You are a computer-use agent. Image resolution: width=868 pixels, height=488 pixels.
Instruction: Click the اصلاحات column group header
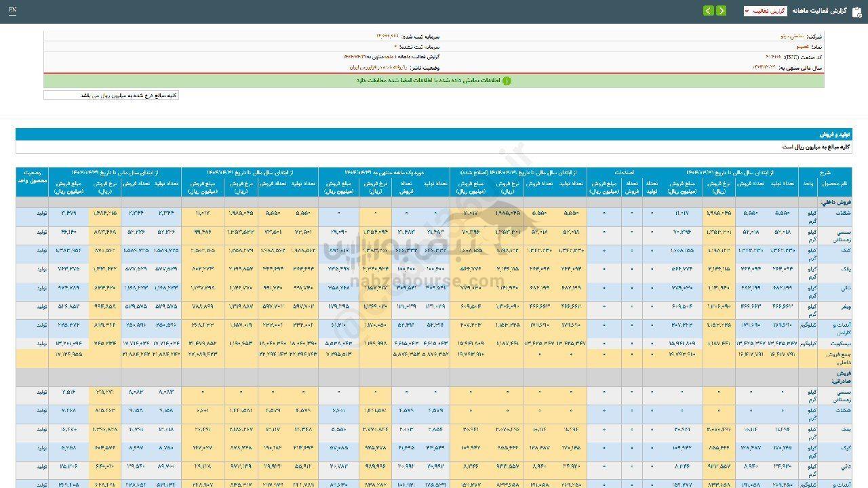coord(625,173)
